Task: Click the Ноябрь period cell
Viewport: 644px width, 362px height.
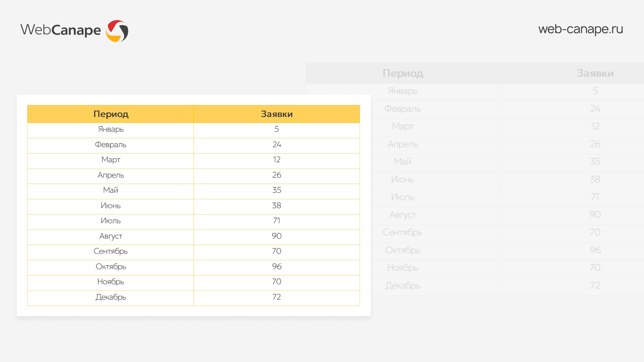Action: (111, 282)
